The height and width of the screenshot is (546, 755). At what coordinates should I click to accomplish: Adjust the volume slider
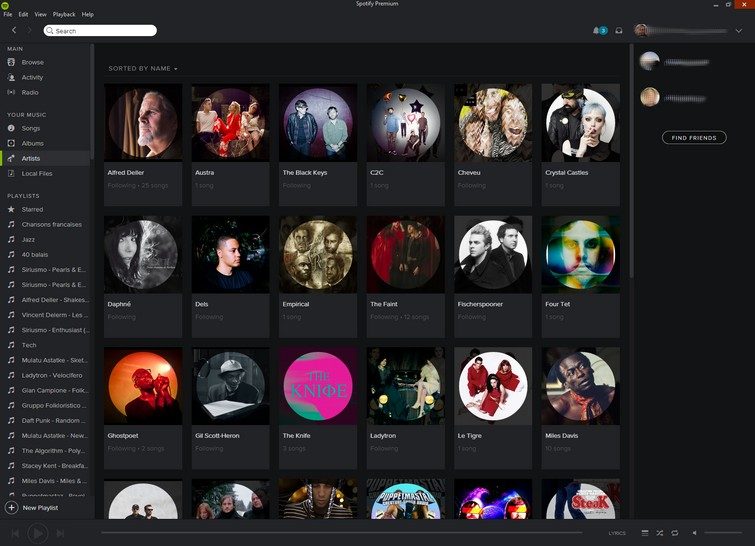click(723, 533)
